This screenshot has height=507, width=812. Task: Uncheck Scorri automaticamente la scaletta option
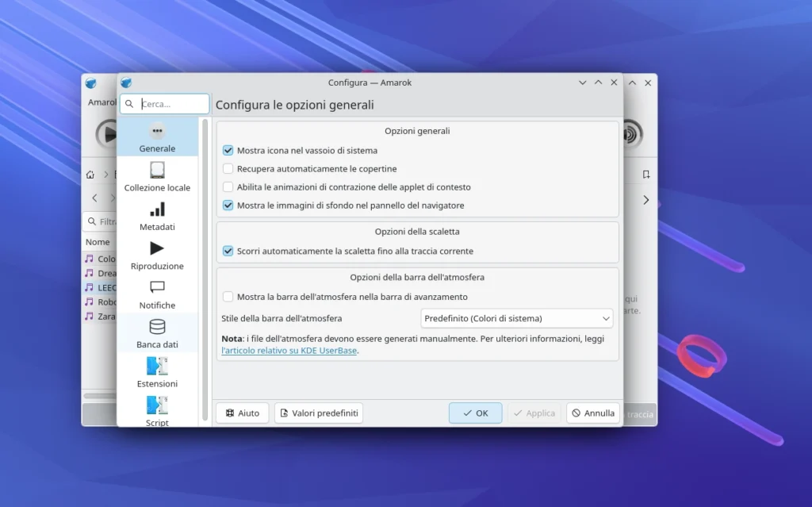tap(228, 251)
